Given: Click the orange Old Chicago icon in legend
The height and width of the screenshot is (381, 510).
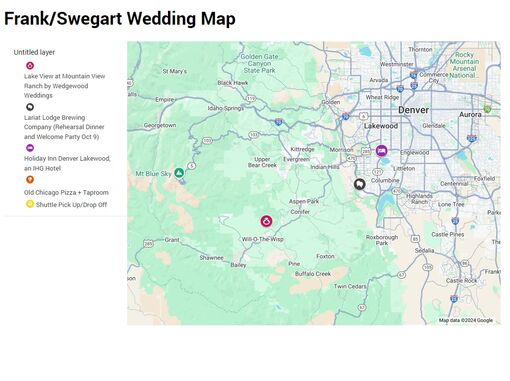Looking at the screenshot, I should pos(30,180).
